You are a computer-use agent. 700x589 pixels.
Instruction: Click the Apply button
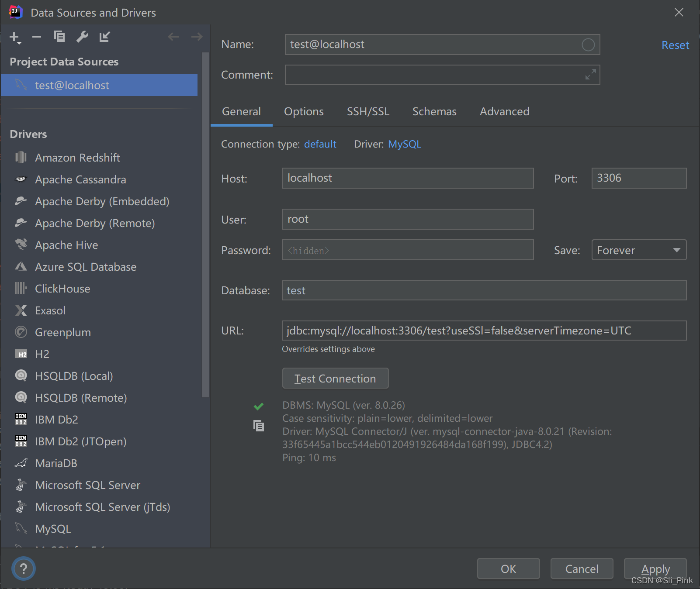click(655, 568)
